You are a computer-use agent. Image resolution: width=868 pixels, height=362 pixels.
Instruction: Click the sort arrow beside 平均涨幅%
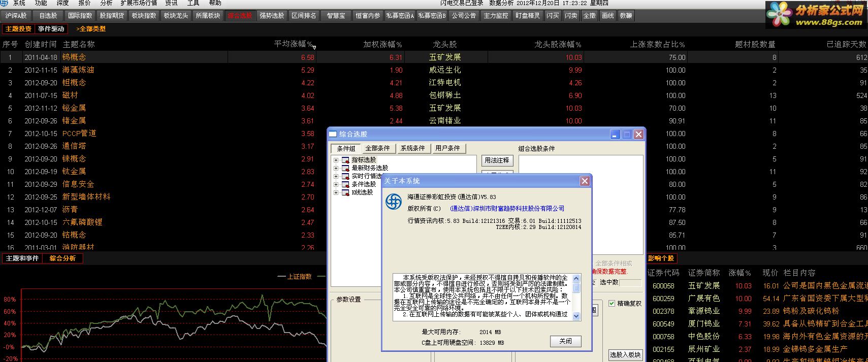314,47
